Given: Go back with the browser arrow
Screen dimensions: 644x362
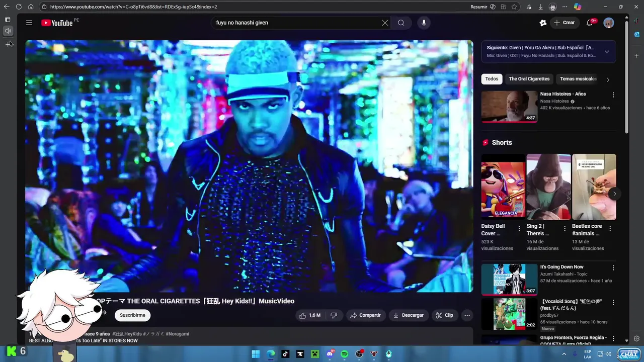Looking at the screenshot, I should [x=7, y=7].
